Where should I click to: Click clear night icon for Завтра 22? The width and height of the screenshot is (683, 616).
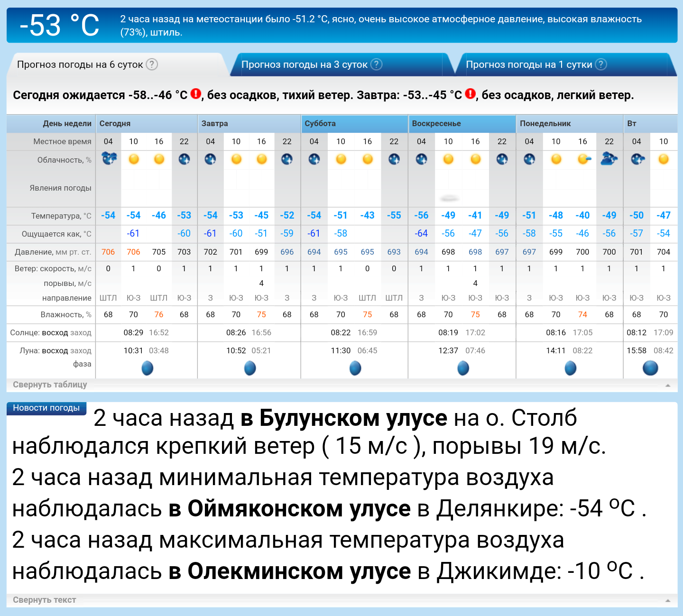point(287,159)
